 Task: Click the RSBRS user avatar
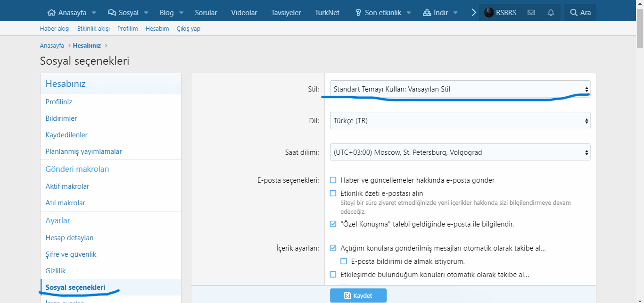pyautogui.click(x=489, y=13)
